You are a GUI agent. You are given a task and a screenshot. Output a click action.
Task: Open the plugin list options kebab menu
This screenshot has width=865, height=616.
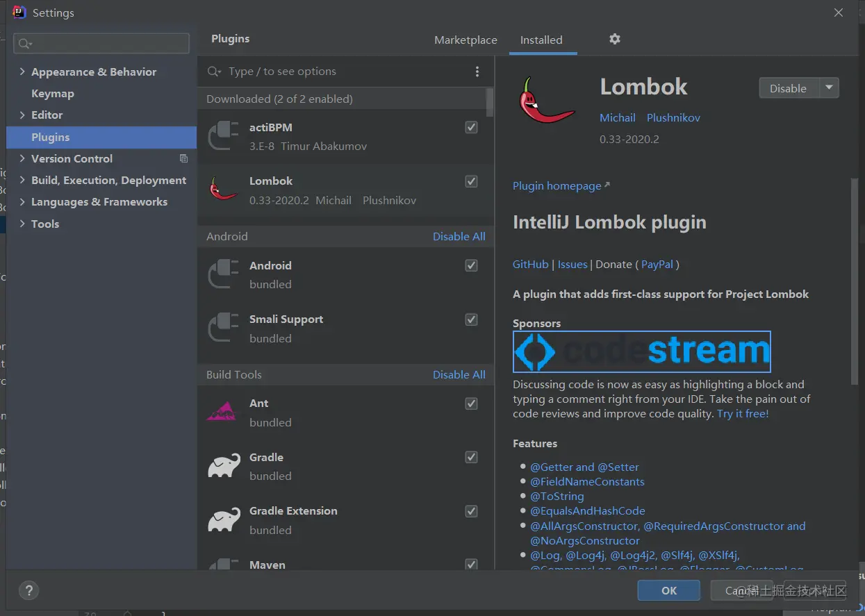(x=477, y=72)
